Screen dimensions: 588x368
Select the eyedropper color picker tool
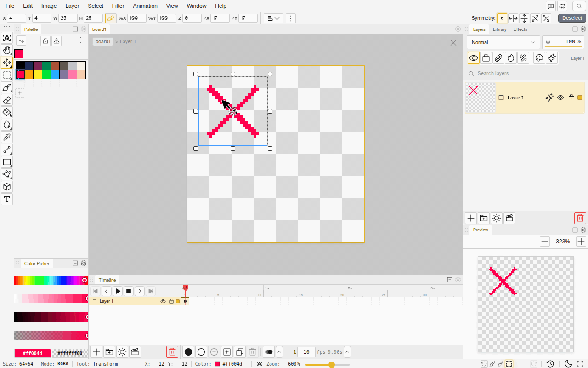tap(7, 137)
